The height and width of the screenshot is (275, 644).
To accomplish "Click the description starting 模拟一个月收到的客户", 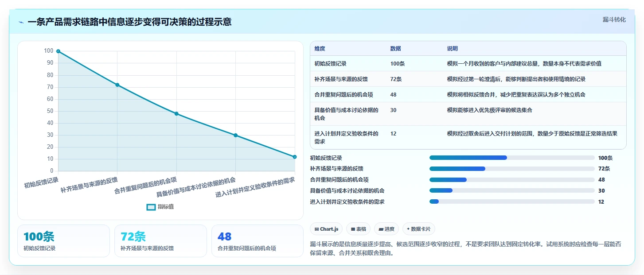I will coord(524,64).
